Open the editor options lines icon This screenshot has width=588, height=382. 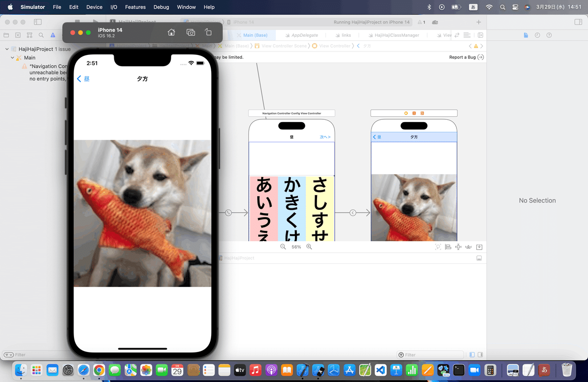[x=467, y=35]
